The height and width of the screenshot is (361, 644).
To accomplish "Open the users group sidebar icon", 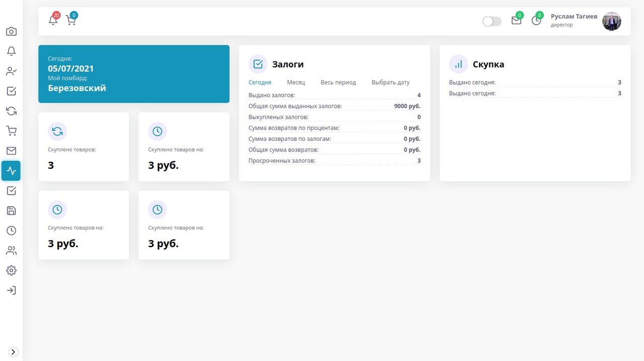I will pyautogui.click(x=11, y=250).
